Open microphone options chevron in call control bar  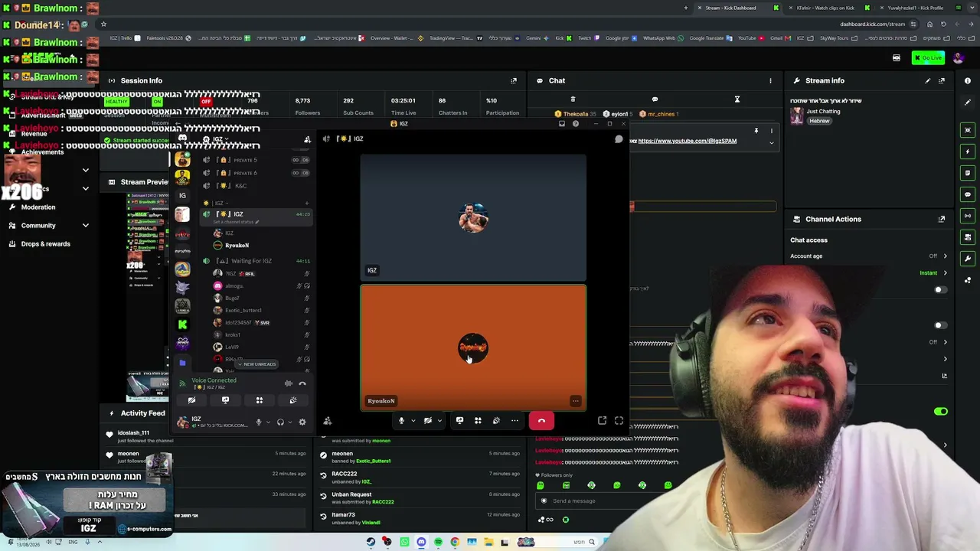click(x=413, y=420)
